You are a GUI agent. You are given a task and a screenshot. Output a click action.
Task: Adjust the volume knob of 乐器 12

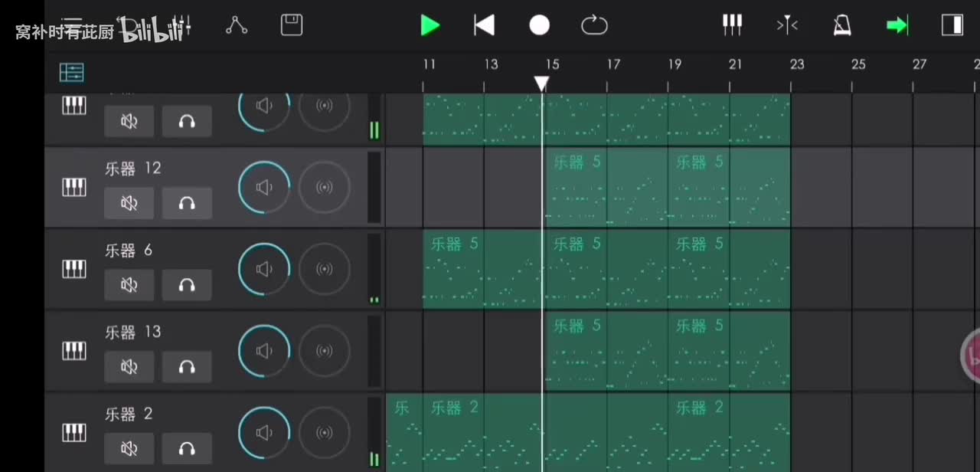point(264,187)
